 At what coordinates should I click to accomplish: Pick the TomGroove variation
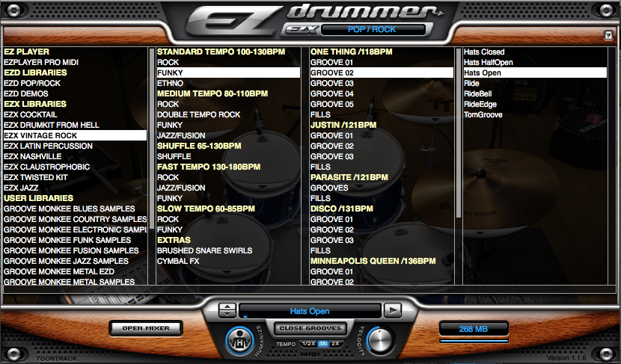[535, 114]
